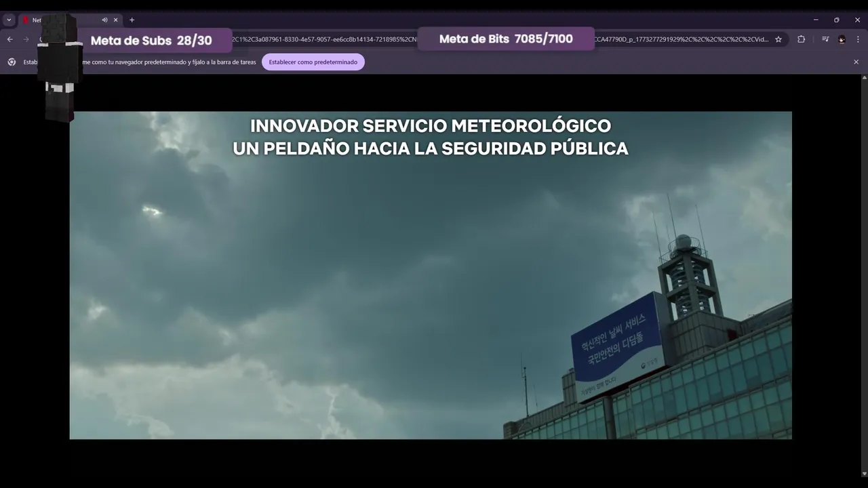Image resolution: width=868 pixels, height=488 pixels.
Task: Open the media controls icon
Action: click(x=825, y=39)
